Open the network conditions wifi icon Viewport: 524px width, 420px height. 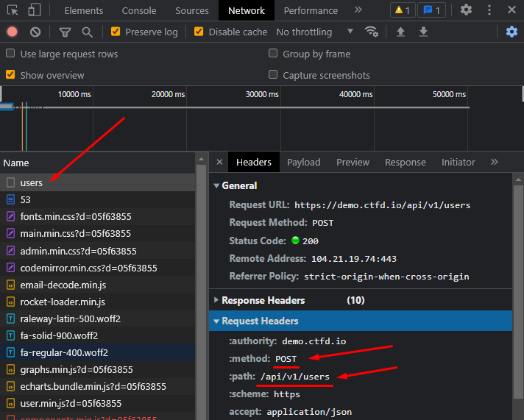click(372, 32)
